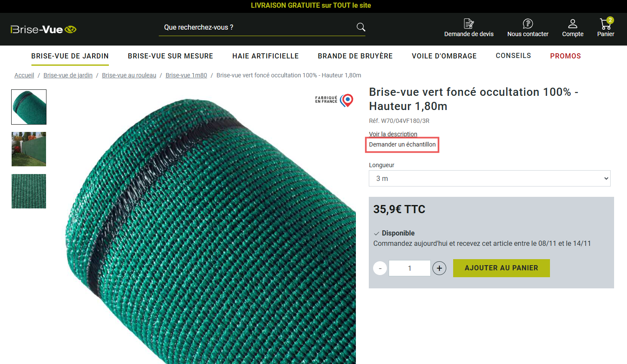Viewport: 627px width, 364px height.
Task: Go to Brise-vue 1m80 breadcrumb
Action: pos(186,75)
